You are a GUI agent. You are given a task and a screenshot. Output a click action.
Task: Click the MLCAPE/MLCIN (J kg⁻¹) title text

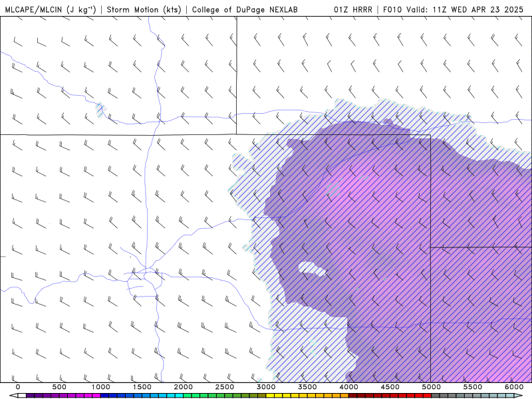pos(51,9)
